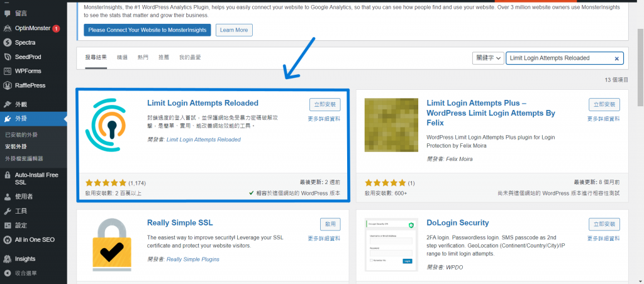Open 安裝外掛 submenu item

(x=16, y=146)
